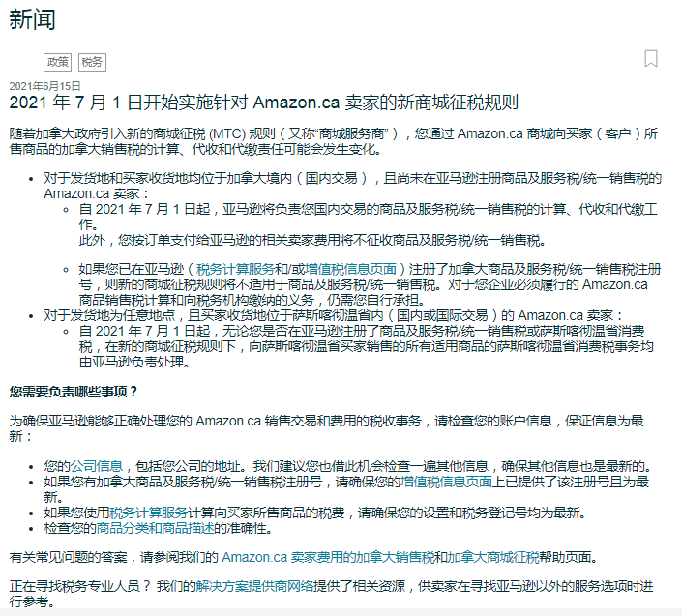Click the 新闻 page heading

[32, 19]
